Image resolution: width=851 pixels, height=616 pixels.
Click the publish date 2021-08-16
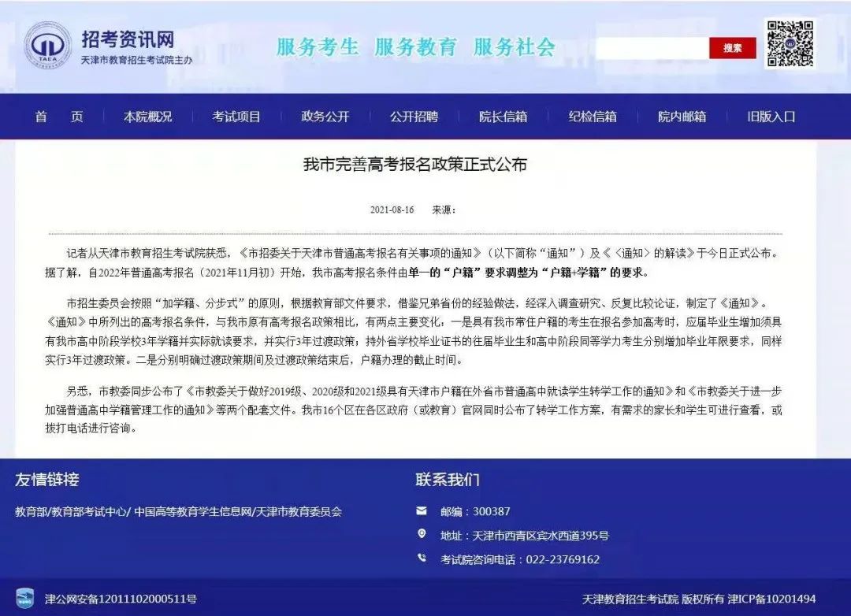pyautogui.click(x=392, y=210)
